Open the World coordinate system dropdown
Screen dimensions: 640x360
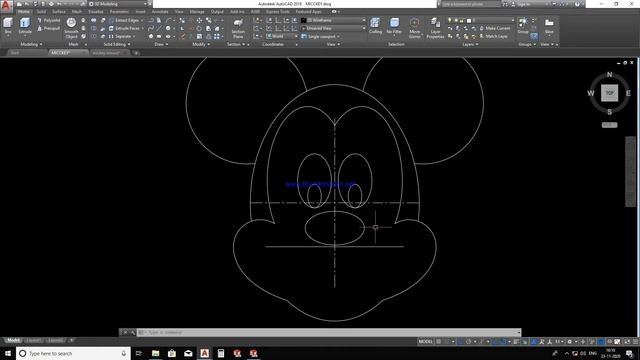(282, 36)
